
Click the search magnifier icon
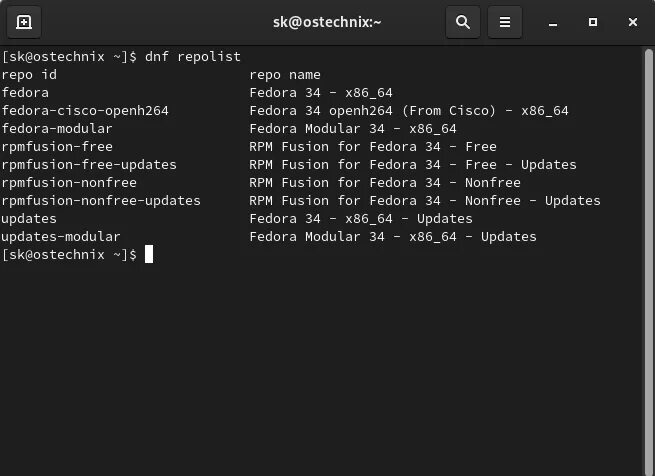[462, 21]
